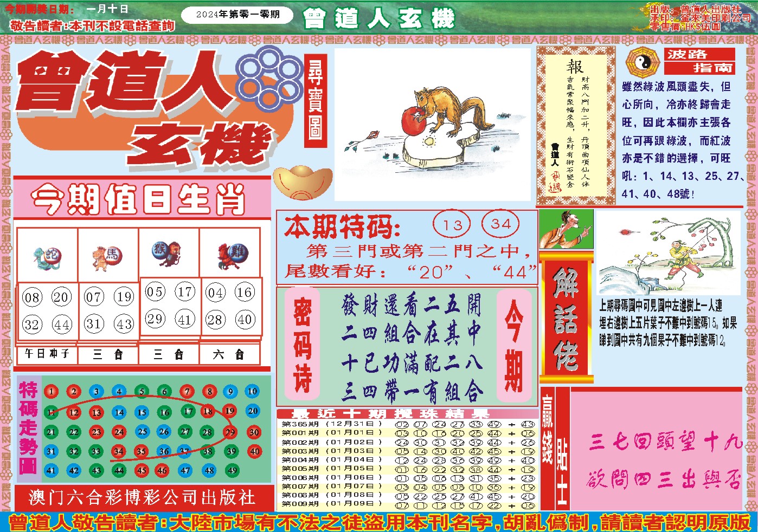758x532 pixels.
Task: Select the 今期值日生肖 banner
Action: [x=139, y=199]
